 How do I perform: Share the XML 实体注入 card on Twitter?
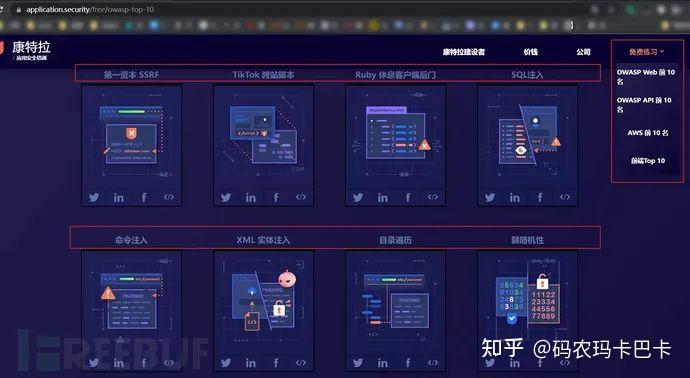(226, 363)
